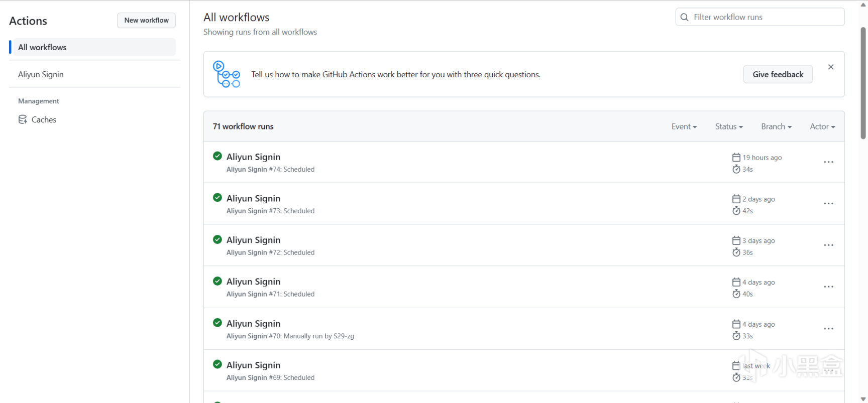This screenshot has height=403, width=868.
Task: Click the "3 days ago" timestamp
Action: click(759, 241)
